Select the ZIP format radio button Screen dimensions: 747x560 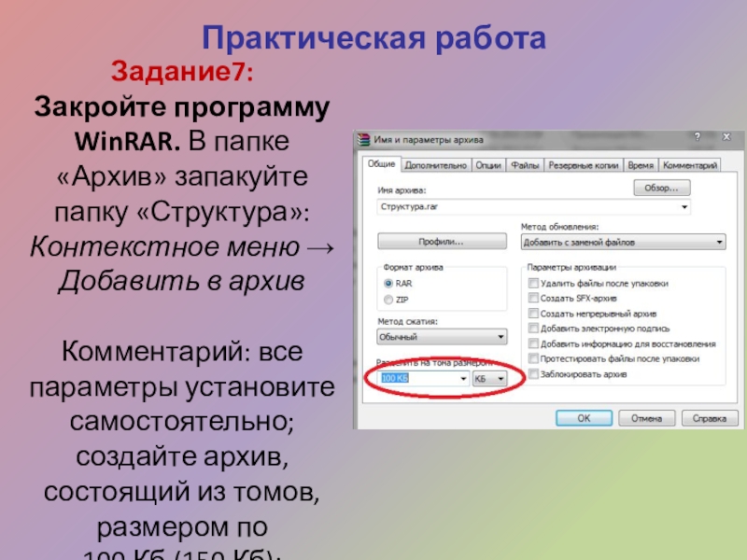coord(388,300)
